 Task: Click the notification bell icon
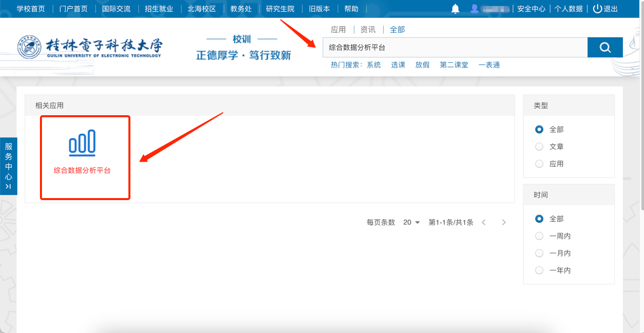(x=455, y=9)
